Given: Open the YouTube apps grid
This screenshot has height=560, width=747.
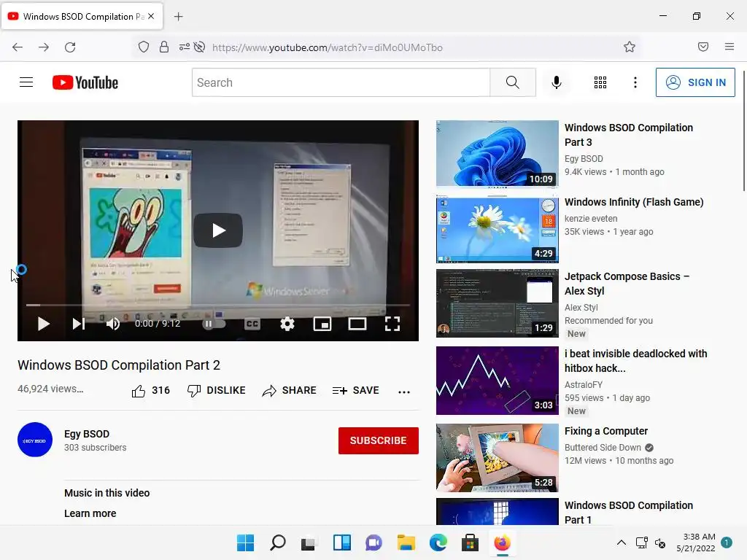Looking at the screenshot, I should click(600, 82).
